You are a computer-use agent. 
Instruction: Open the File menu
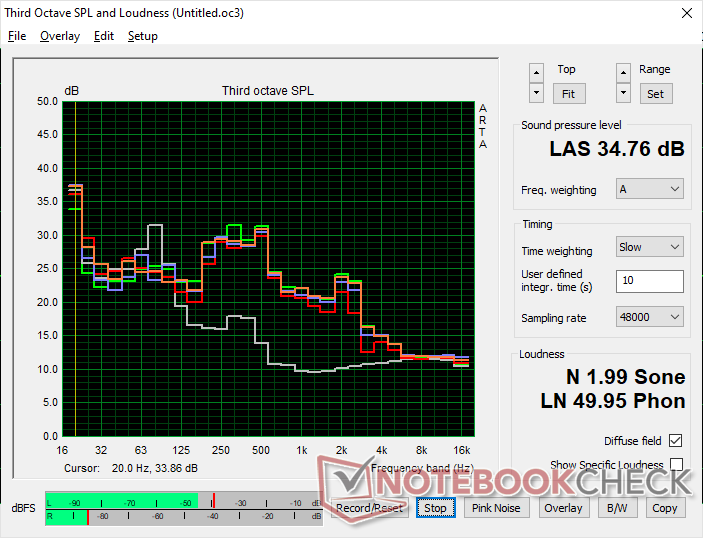click(17, 36)
